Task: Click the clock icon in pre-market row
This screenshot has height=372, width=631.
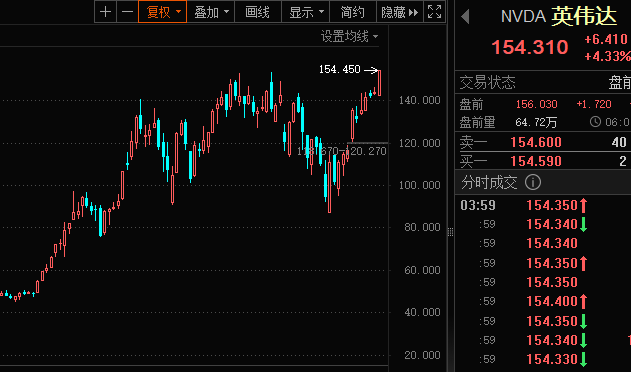Action: click(x=595, y=122)
